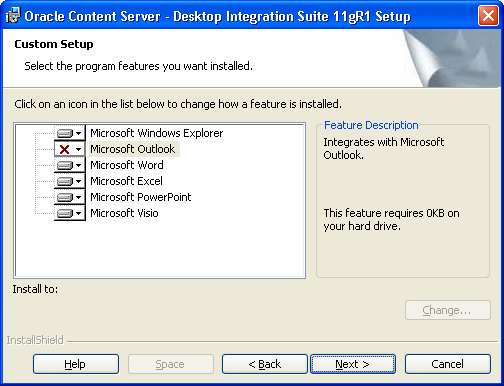Screen dimensions: 504x386
Task: Close the setup window with the red X
Action: (x=488, y=16)
